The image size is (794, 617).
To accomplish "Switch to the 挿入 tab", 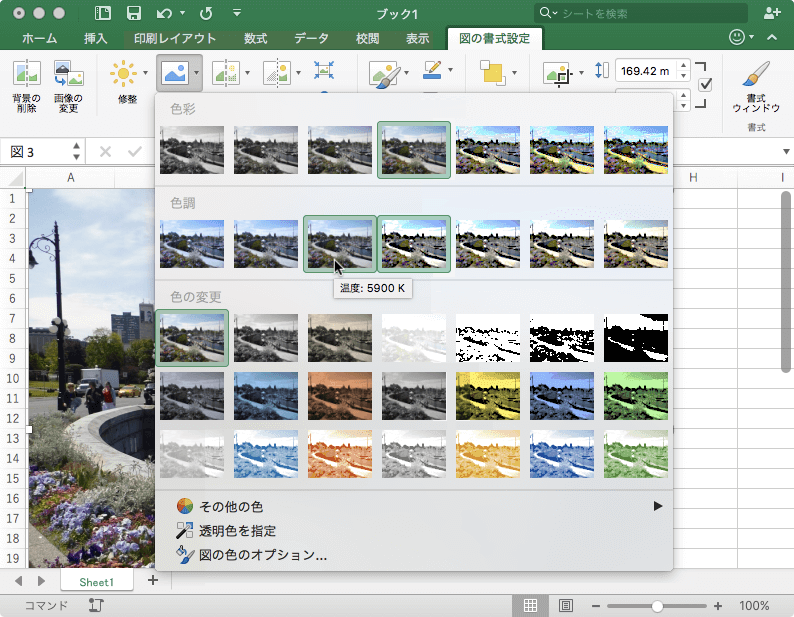I will pyautogui.click(x=96, y=39).
